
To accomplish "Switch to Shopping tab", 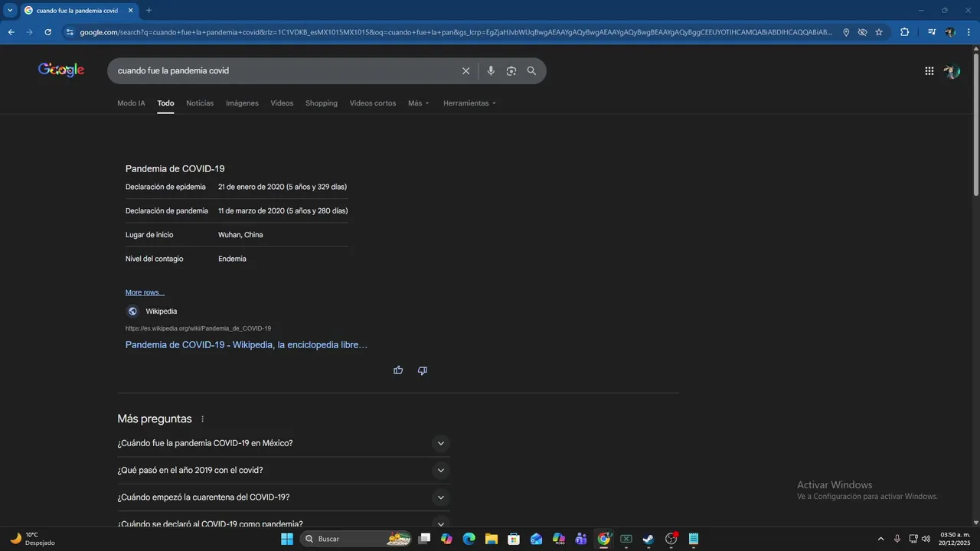I will (322, 103).
